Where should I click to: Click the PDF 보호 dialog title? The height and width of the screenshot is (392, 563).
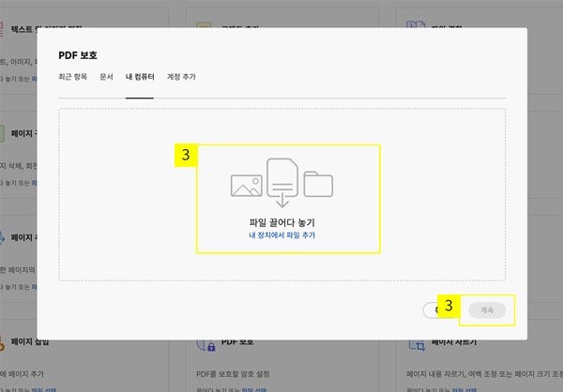(x=78, y=55)
